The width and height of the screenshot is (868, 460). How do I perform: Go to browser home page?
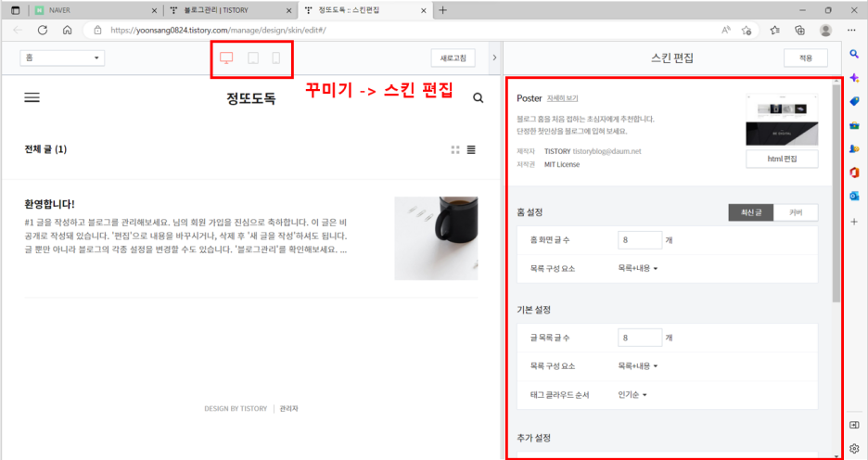[x=67, y=30]
